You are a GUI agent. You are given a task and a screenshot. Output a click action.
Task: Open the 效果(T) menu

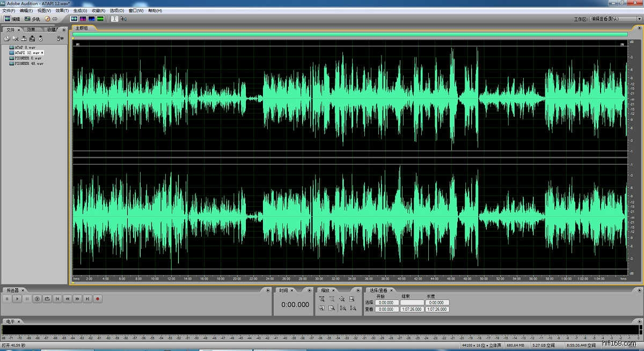point(62,10)
